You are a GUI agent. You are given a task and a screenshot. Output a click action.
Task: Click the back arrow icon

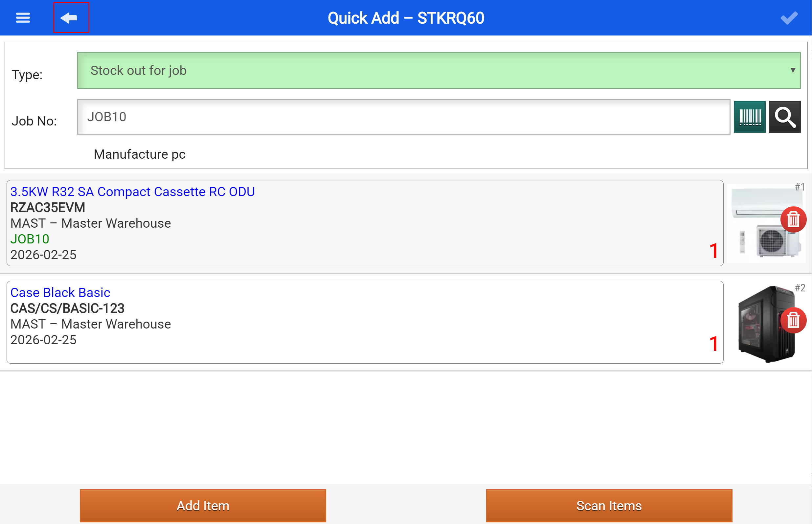tap(70, 18)
